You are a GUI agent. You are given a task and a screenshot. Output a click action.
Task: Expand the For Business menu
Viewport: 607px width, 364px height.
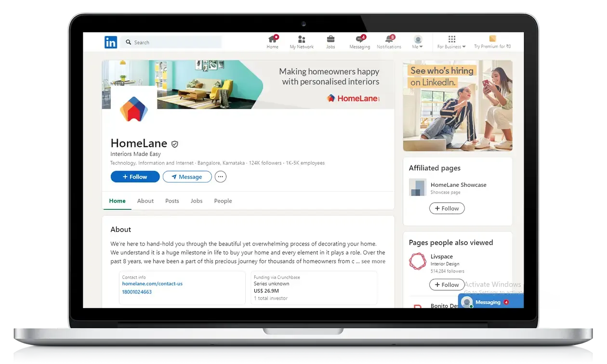click(451, 42)
